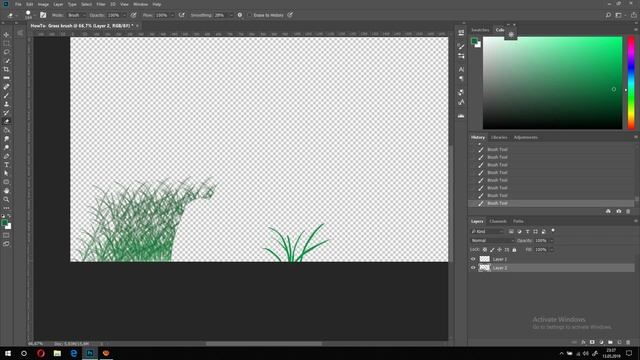Viewport: 640px width, 360px height.
Task: Select the Brush tool in the toolbar
Action: (x=7, y=96)
